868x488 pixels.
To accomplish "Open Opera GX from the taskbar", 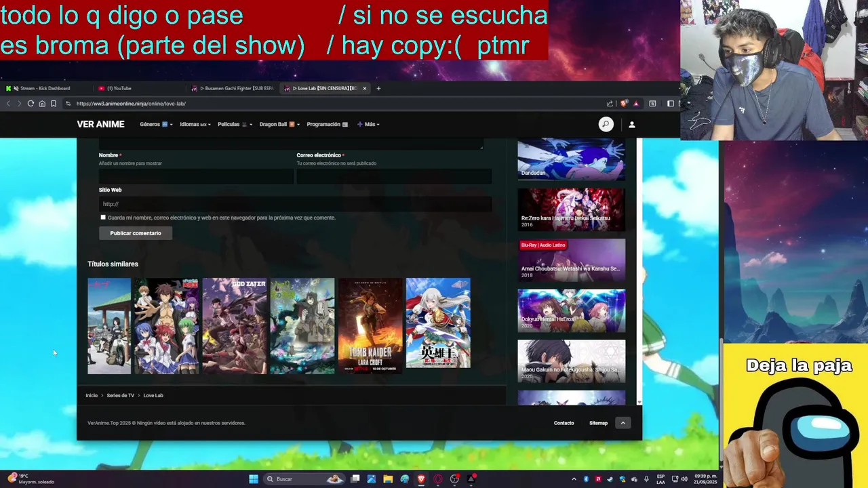I will 438,479.
